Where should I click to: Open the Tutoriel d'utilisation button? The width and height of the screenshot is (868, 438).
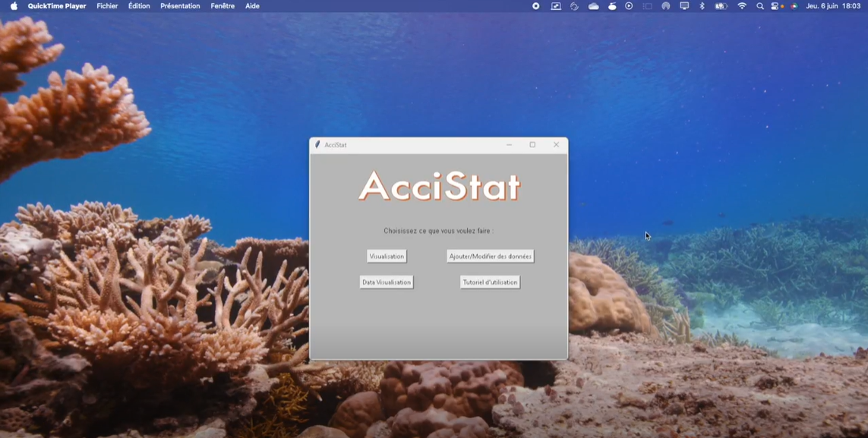[x=490, y=282]
